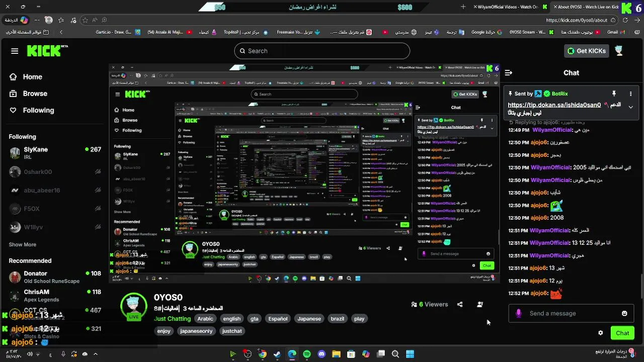Open the emoji picker in chat
The image size is (644, 362).
click(x=624, y=313)
